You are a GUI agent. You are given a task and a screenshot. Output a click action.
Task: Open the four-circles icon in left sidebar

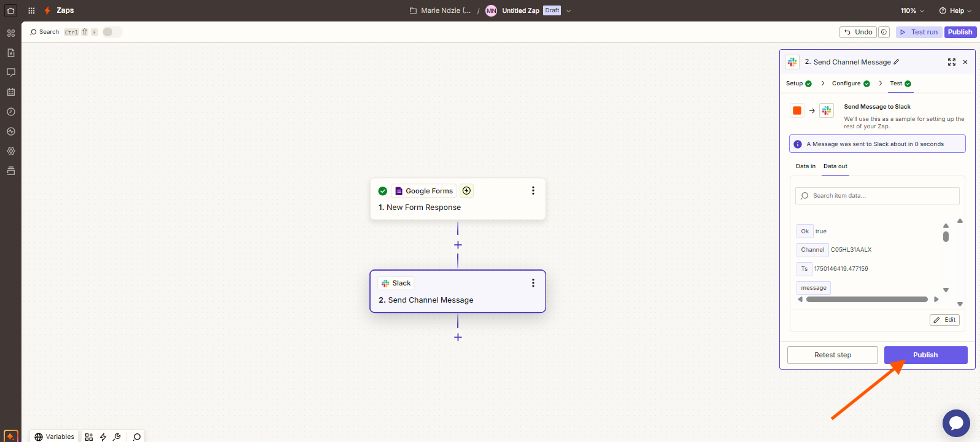[x=11, y=33]
